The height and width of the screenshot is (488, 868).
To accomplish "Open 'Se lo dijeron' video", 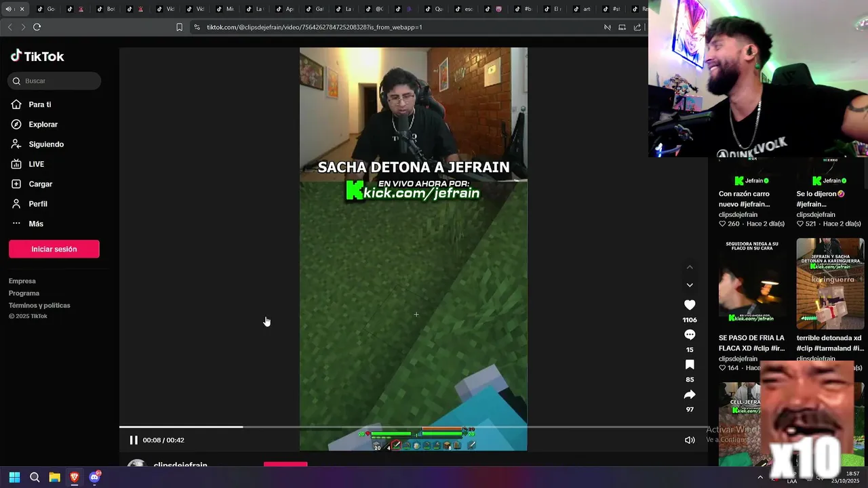I will (x=821, y=199).
